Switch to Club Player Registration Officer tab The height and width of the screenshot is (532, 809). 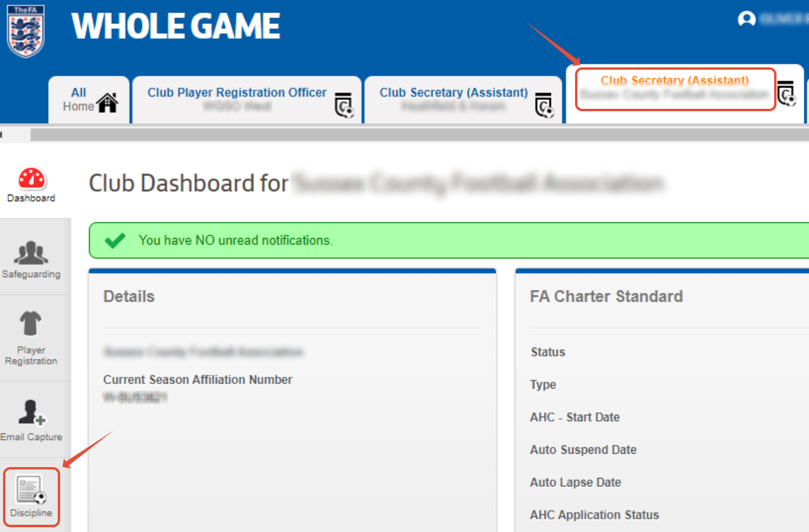[x=247, y=100]
